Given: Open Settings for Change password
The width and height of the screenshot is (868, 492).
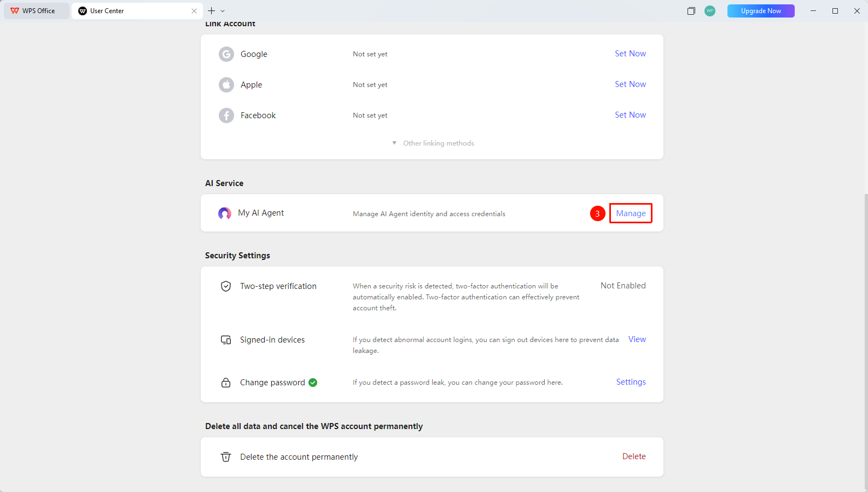Looking at the screenshot, I should [631, 382].
